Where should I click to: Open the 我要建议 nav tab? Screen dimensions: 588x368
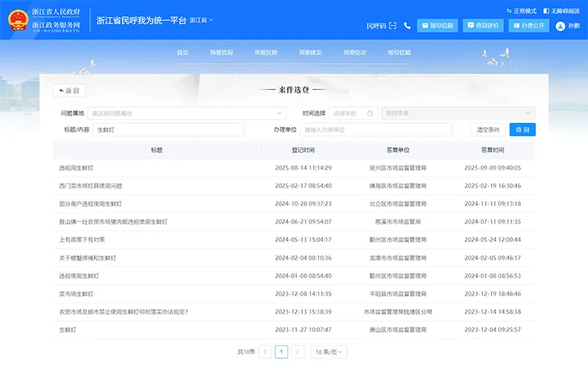tap(310, 53)
